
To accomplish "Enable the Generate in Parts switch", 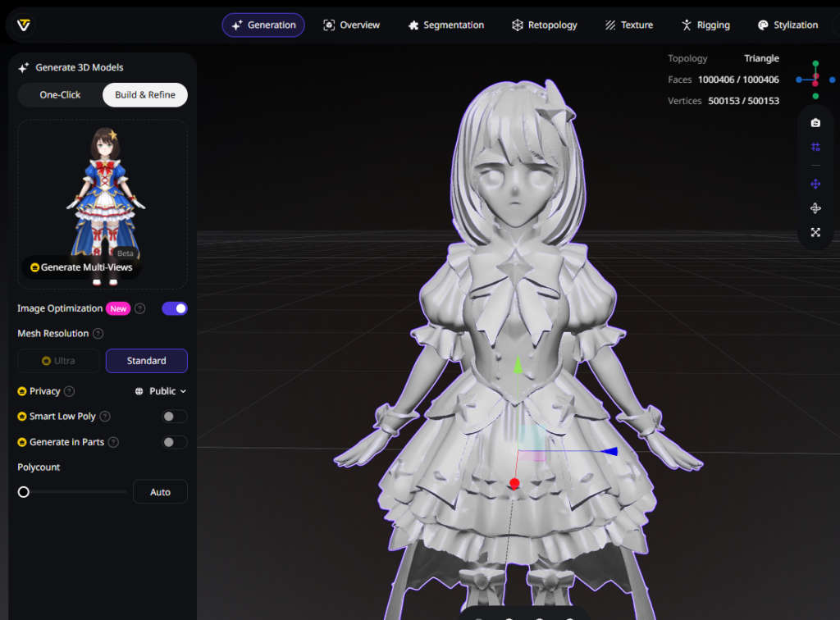I will (174, 442).
